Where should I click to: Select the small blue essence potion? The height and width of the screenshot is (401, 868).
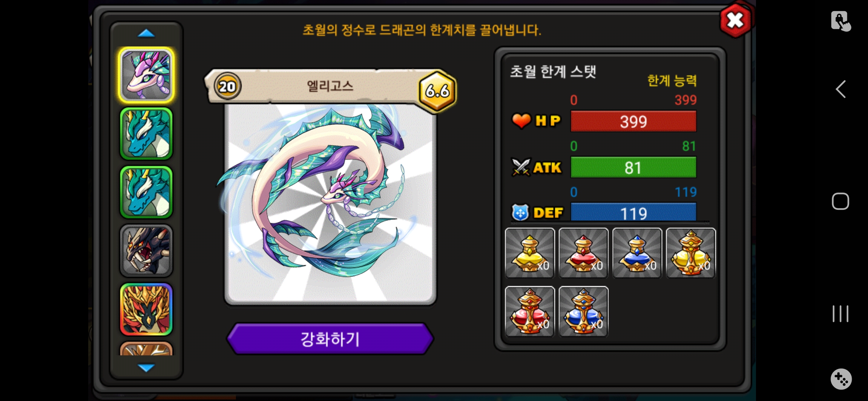pos(637,253)
